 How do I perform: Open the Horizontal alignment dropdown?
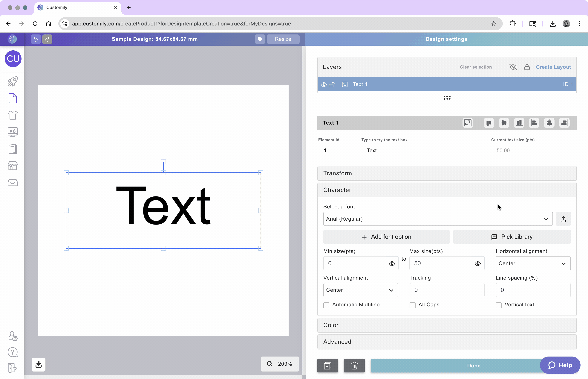coord(533,263)
